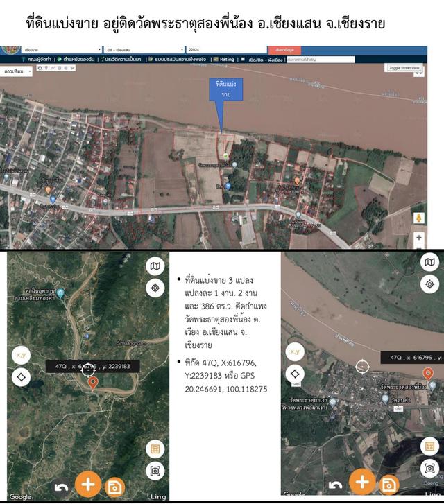The width and height of the screenshot is (444, 504).
Task: Click the Simuangngam label on the left phone map
Action: (131, 343)
